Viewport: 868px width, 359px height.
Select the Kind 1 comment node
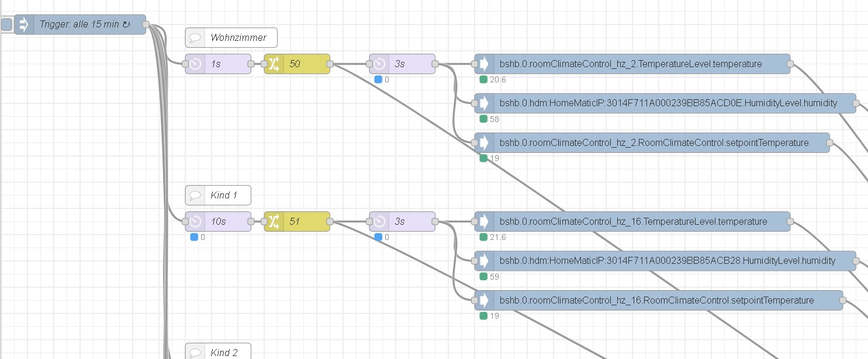218,195
